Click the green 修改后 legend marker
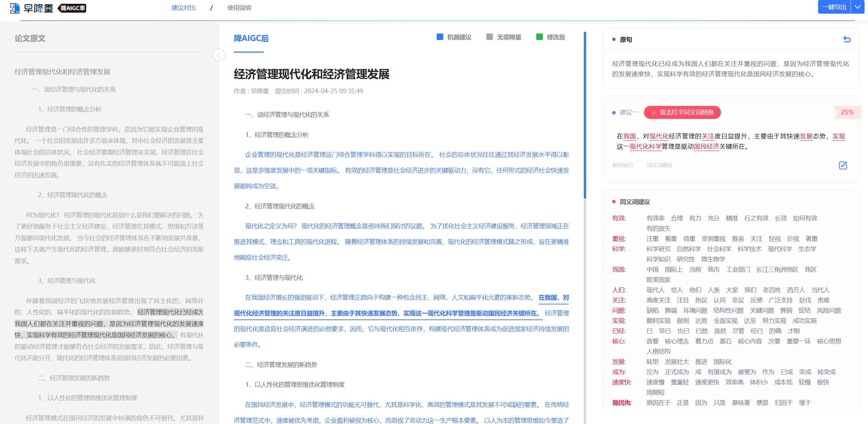This screenshot has width=868, height=424. click(x=540, y=37)
